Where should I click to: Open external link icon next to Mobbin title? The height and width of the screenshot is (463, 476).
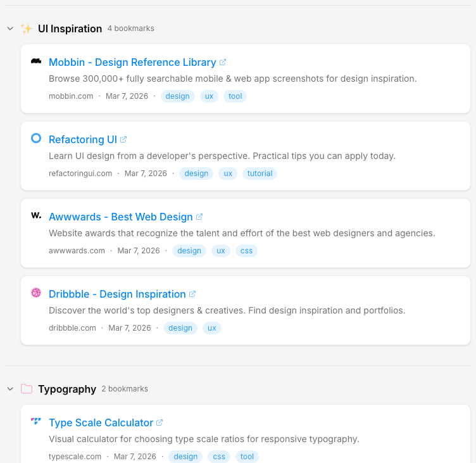(223, 62)
